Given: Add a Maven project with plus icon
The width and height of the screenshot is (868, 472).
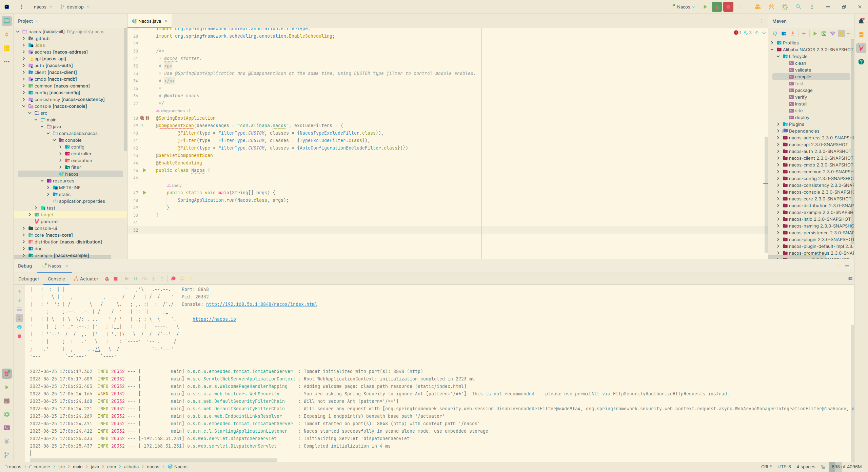Looking at the screenshot, I should point(804,34).
